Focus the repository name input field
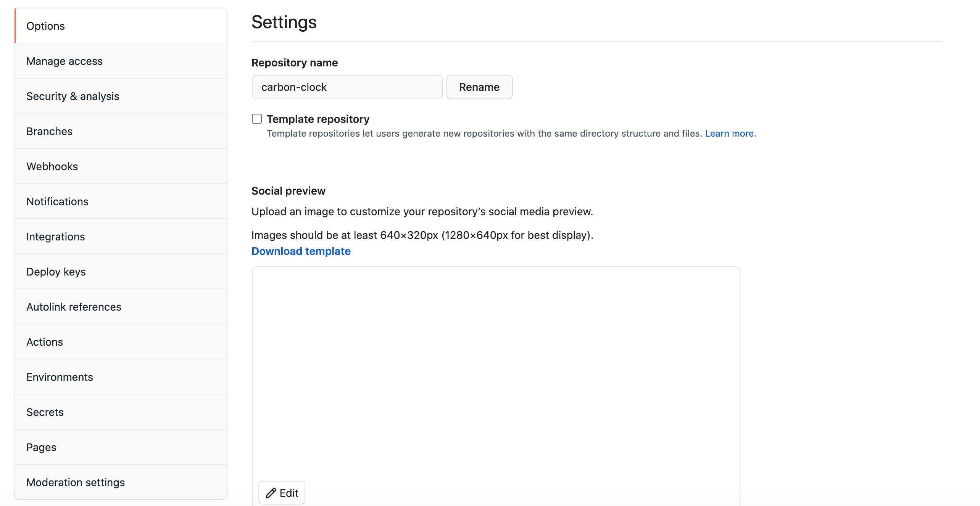 tap(347, 87)
